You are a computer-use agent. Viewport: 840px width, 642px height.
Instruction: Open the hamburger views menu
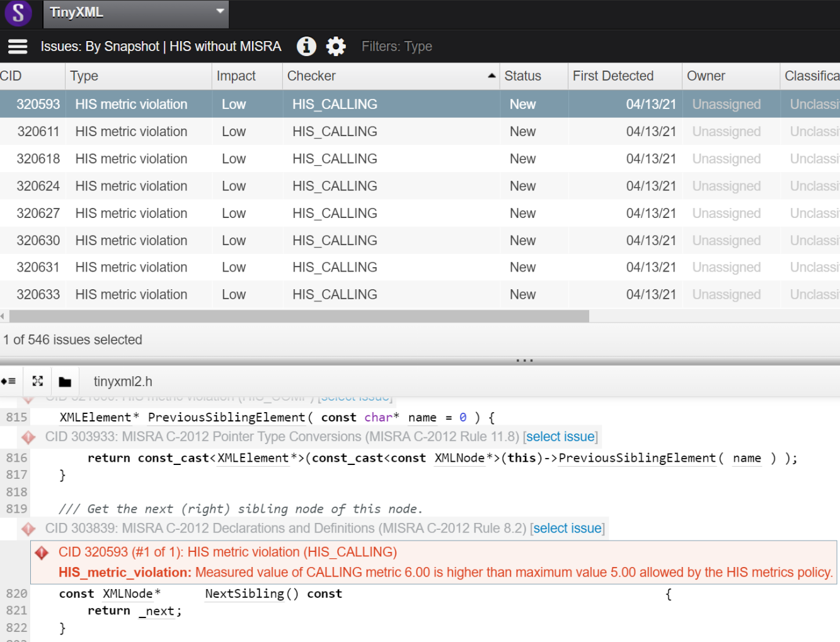(18, 47)
